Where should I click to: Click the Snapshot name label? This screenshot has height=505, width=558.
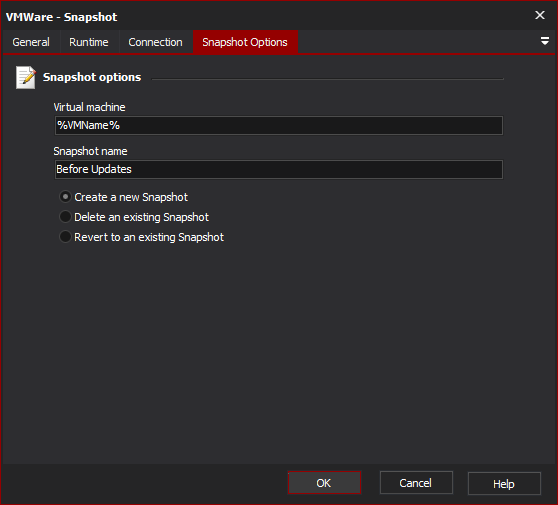point(90,151)
